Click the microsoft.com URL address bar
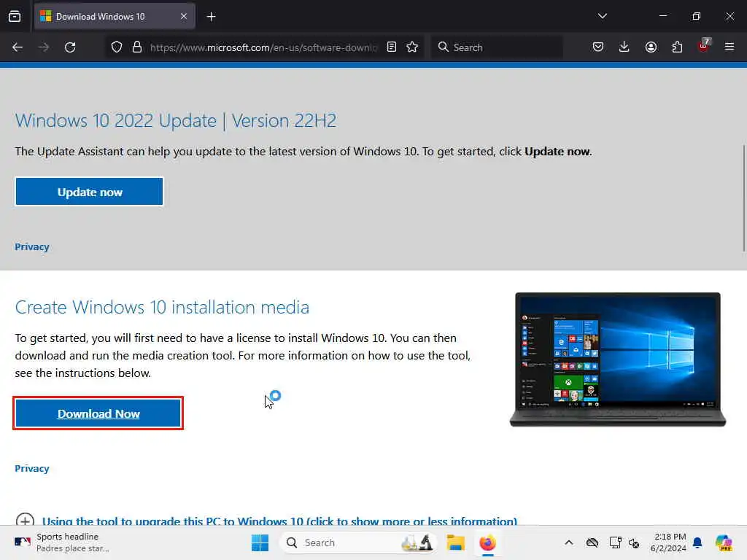Screen dimensions: 747x560 tap(263, 47)
